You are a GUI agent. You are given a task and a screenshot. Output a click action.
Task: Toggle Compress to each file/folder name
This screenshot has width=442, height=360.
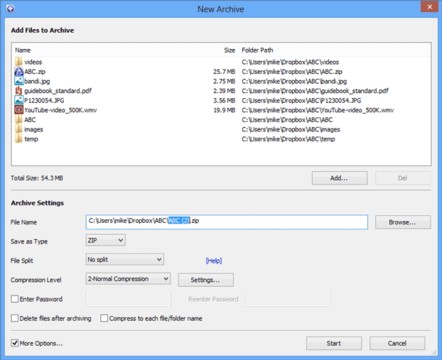point(104,318)
